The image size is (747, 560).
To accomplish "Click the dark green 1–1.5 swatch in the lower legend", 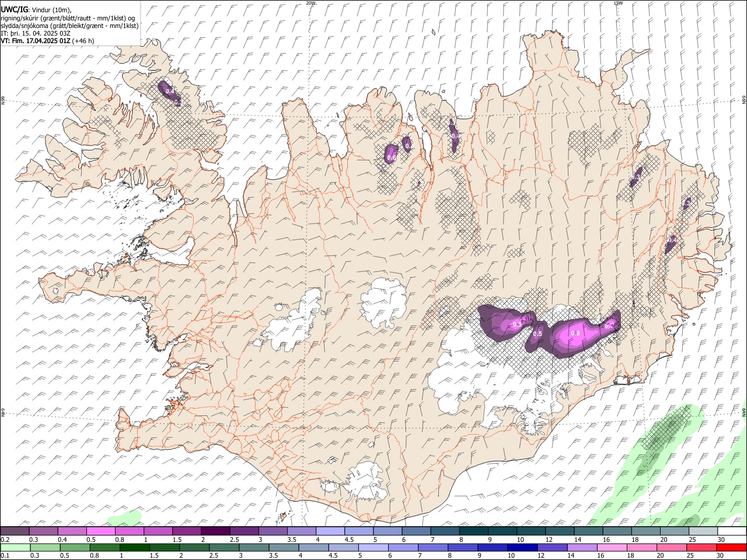I will [134, 548].
